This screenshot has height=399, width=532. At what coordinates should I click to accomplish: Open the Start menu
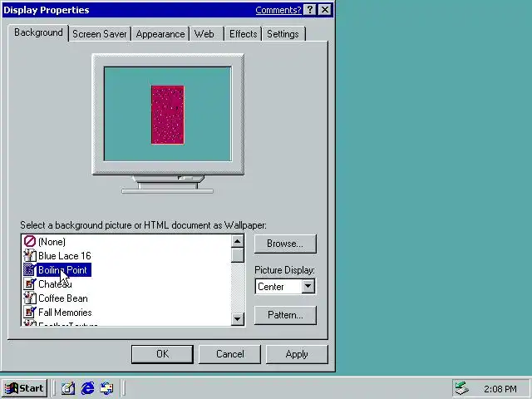[x=24, y=388]
